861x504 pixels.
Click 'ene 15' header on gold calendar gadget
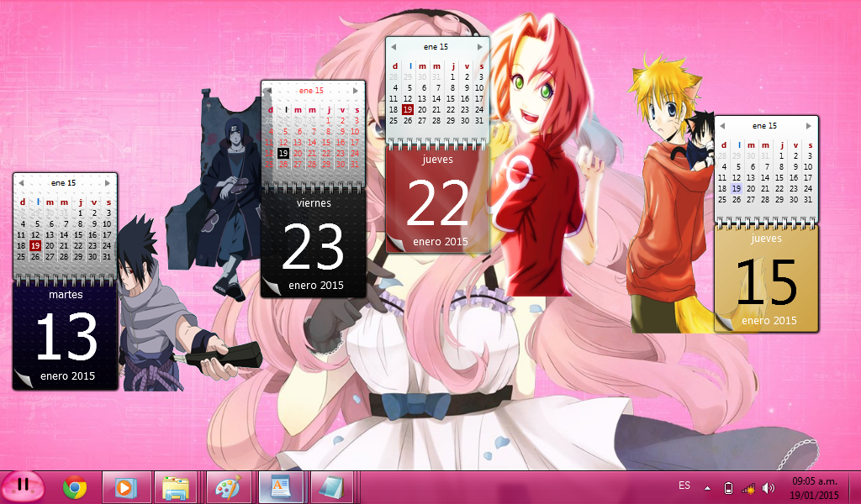[765, 126]
